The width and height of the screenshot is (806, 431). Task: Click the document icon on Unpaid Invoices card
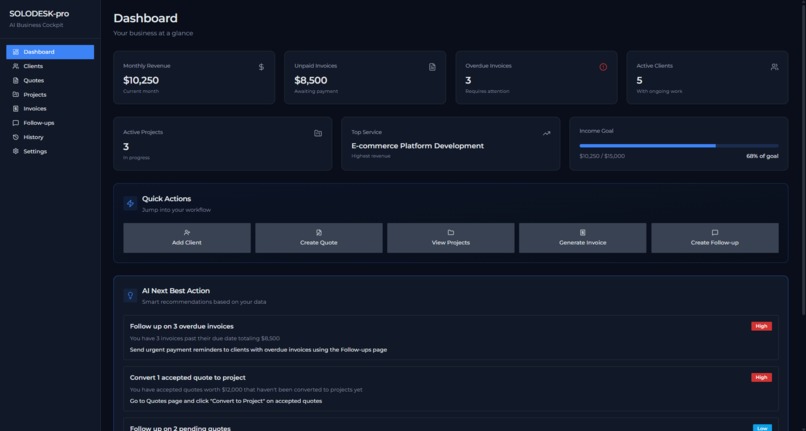[x=432, y=67]
